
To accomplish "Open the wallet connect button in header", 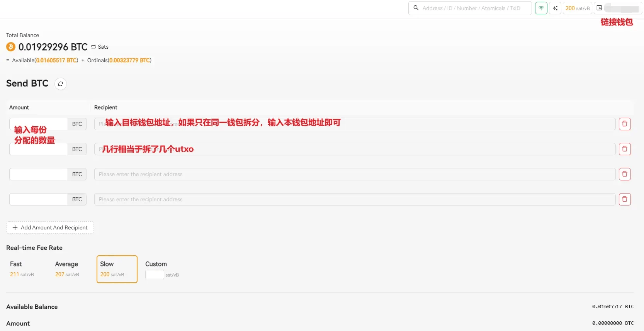I will tap(618, 8).
